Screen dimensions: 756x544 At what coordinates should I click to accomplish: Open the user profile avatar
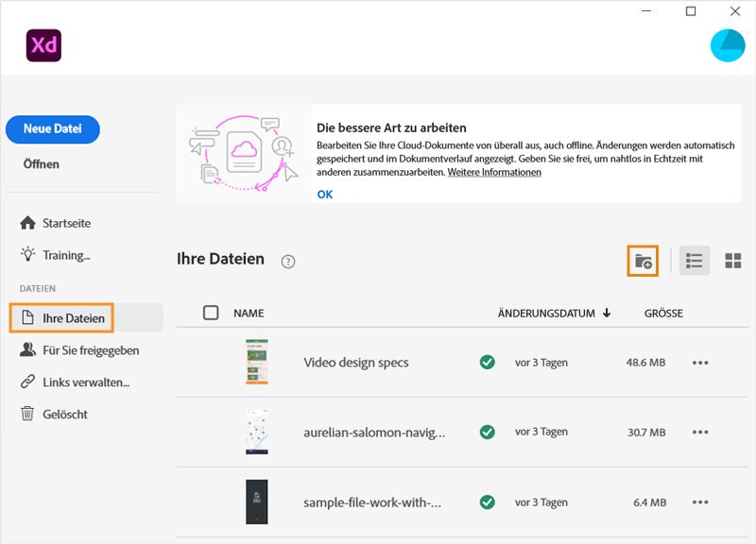pyautogui.click(x=727, y=45)
